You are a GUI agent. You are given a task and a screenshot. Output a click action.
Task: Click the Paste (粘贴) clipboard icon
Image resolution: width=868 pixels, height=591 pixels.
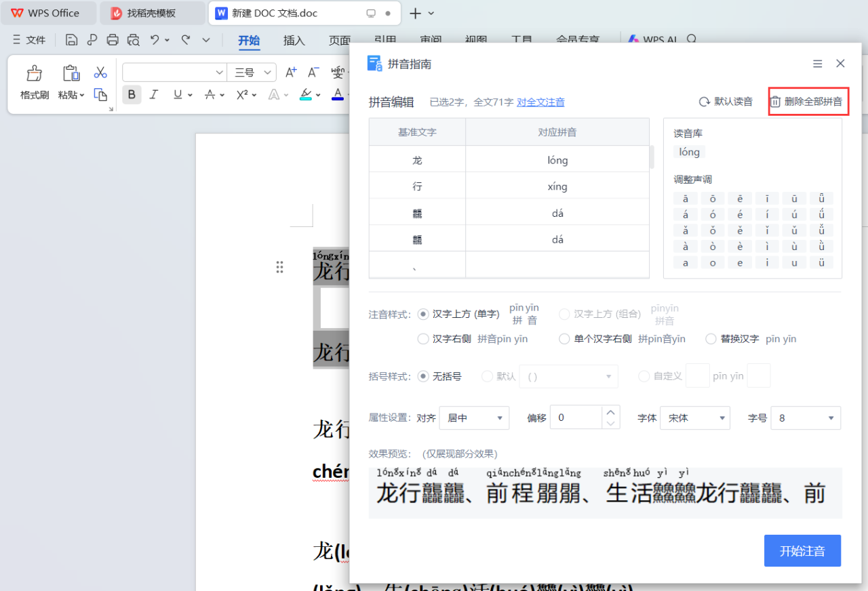click(71, 73)
